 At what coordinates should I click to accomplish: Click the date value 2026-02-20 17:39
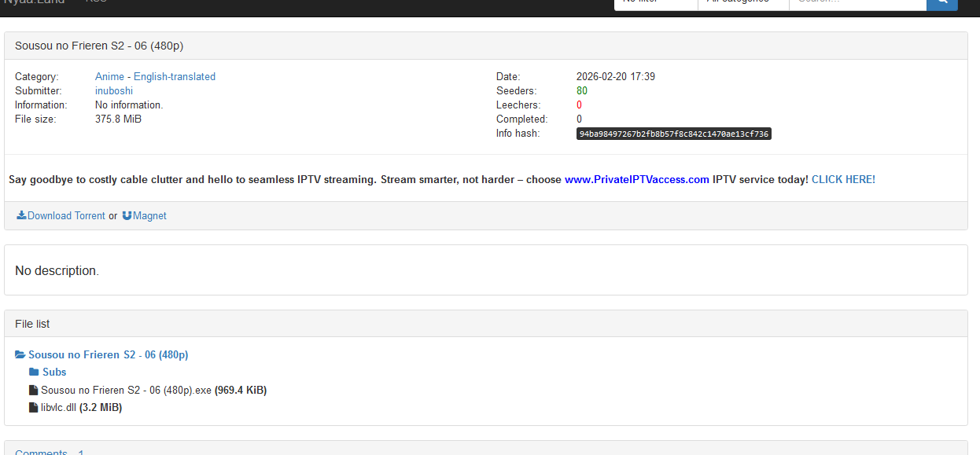click(x=616, y=77)
